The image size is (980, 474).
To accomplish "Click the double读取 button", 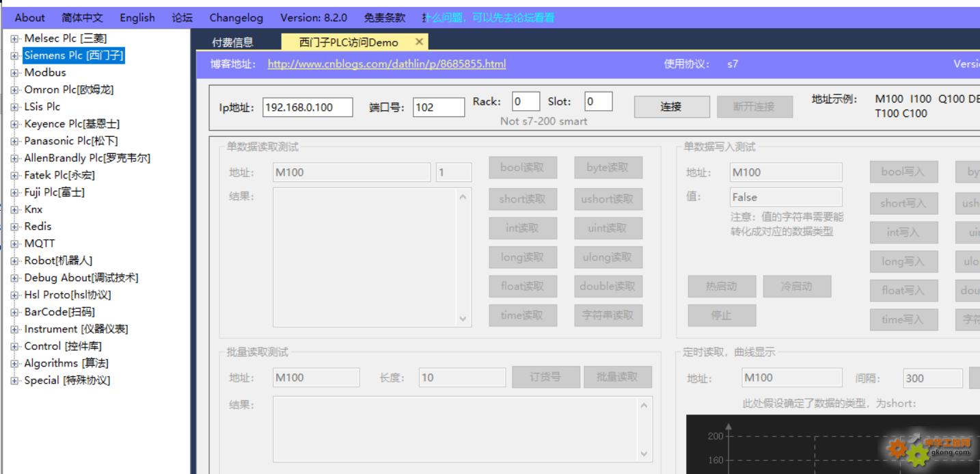I will [x=608, y=287].
